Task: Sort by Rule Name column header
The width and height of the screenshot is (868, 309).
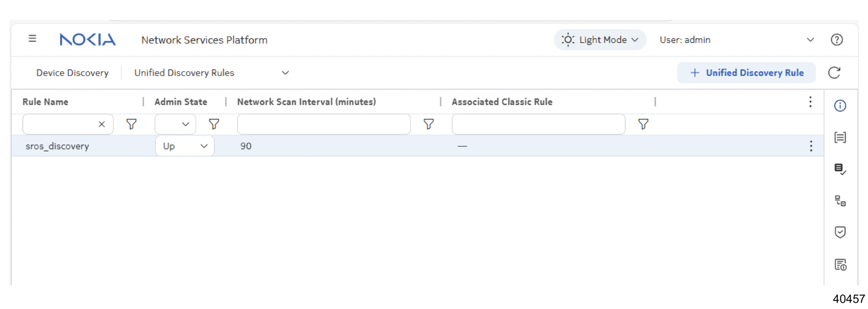Action: [46, 102]
